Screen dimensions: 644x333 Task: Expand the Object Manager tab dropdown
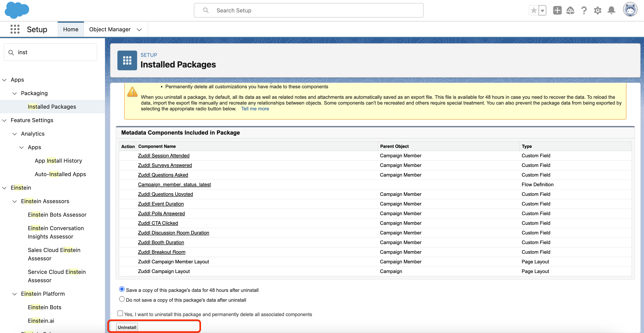pyautogui.click(x=139, y=30)
